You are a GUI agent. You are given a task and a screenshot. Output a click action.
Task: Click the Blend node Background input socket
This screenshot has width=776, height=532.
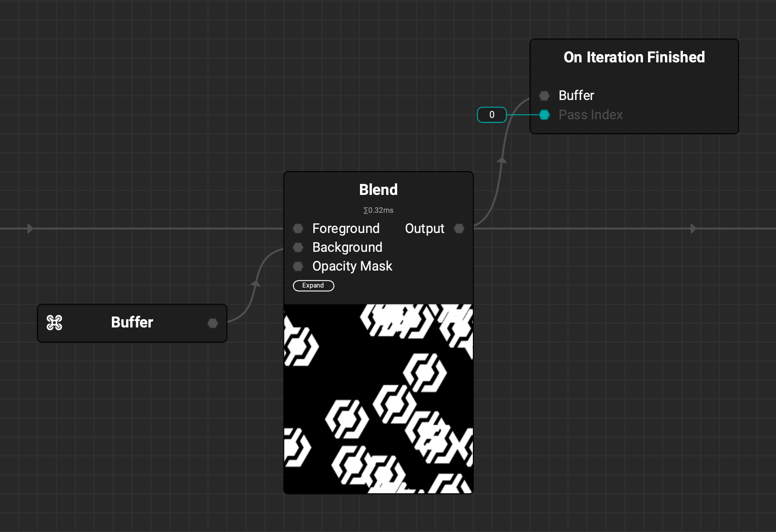coord(298,248)
